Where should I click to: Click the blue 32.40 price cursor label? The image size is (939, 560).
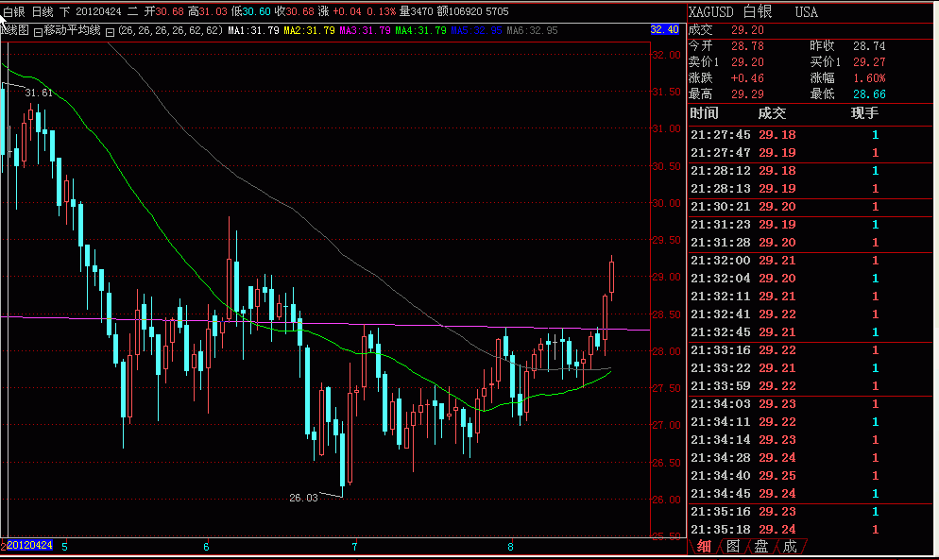tap(665, 29)
